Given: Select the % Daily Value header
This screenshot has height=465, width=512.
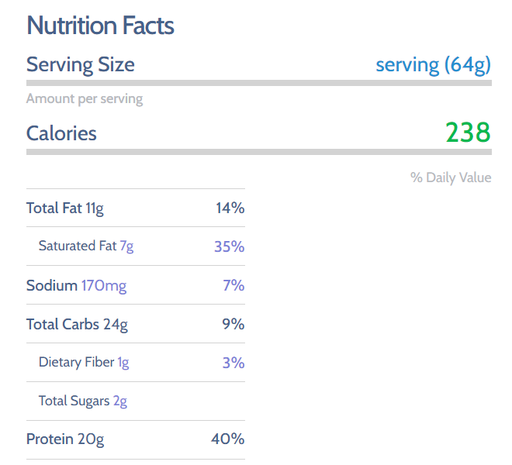Looking at the screenshot, I should 451,178.
